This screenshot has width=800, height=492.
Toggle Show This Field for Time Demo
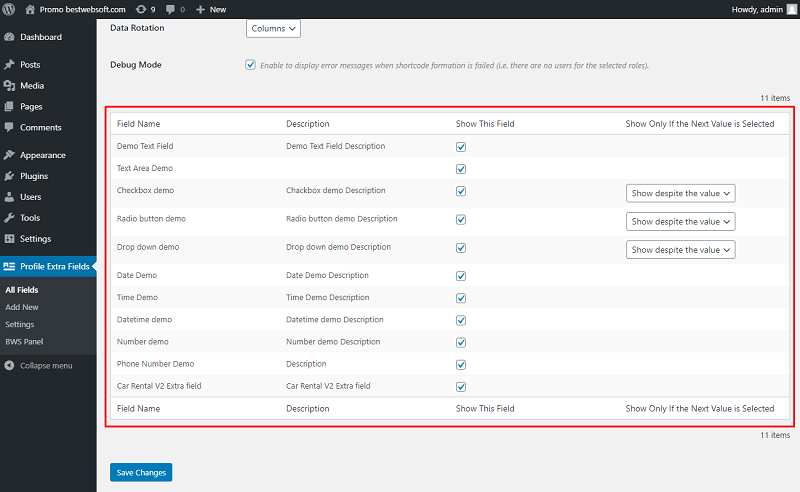(461, 298)
